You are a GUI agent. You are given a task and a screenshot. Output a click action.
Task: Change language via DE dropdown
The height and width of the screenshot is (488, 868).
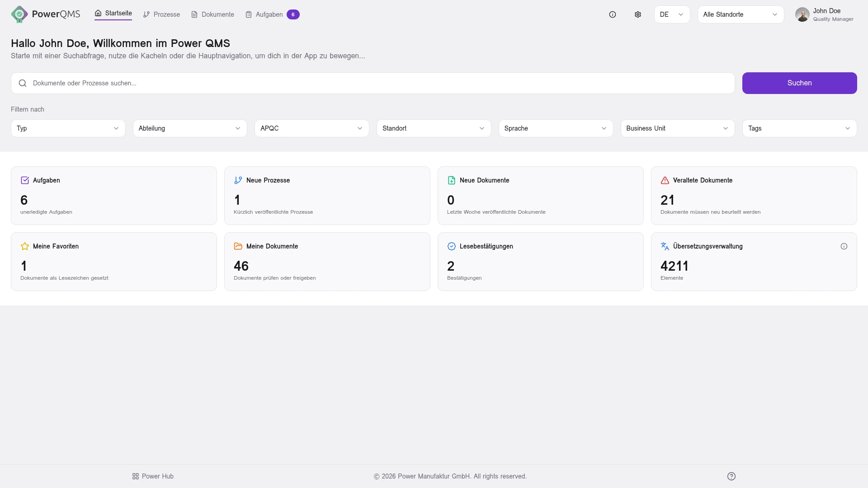pyautogui.click(x=672, y=14)
